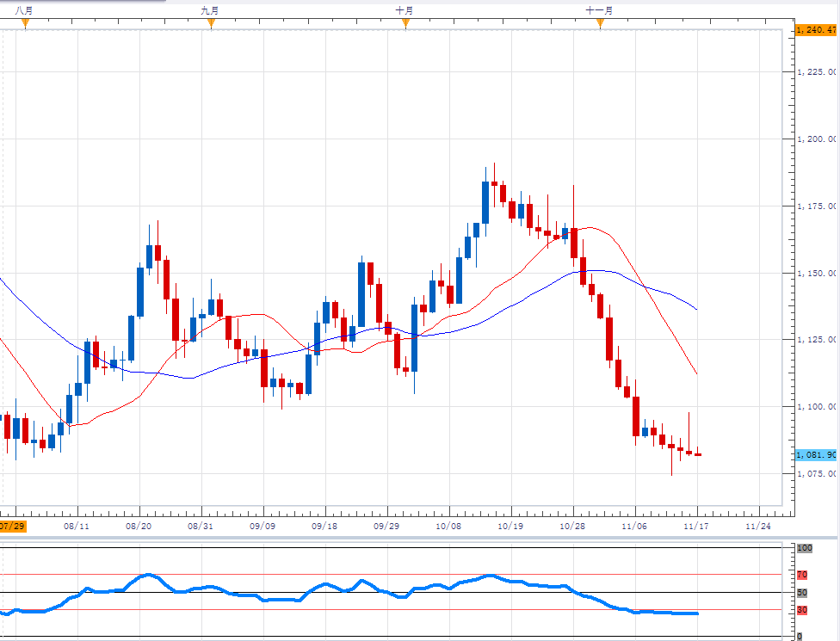Image resolution: width=840 pixels, height=641 pixels.
Task: Select the 九月 month label
Action: [x=209, y=10]
